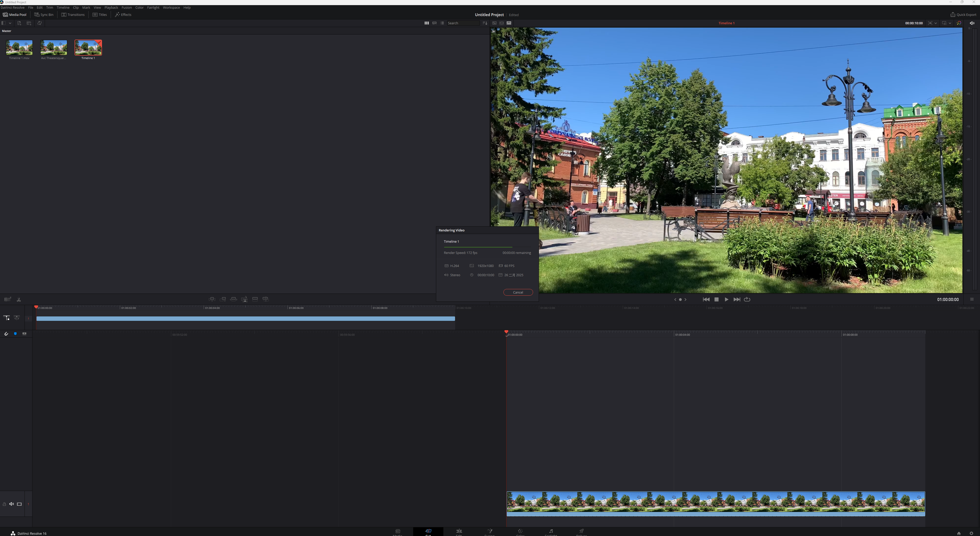Click the Import Media icon
980x536 pixels.
[19, 23]
